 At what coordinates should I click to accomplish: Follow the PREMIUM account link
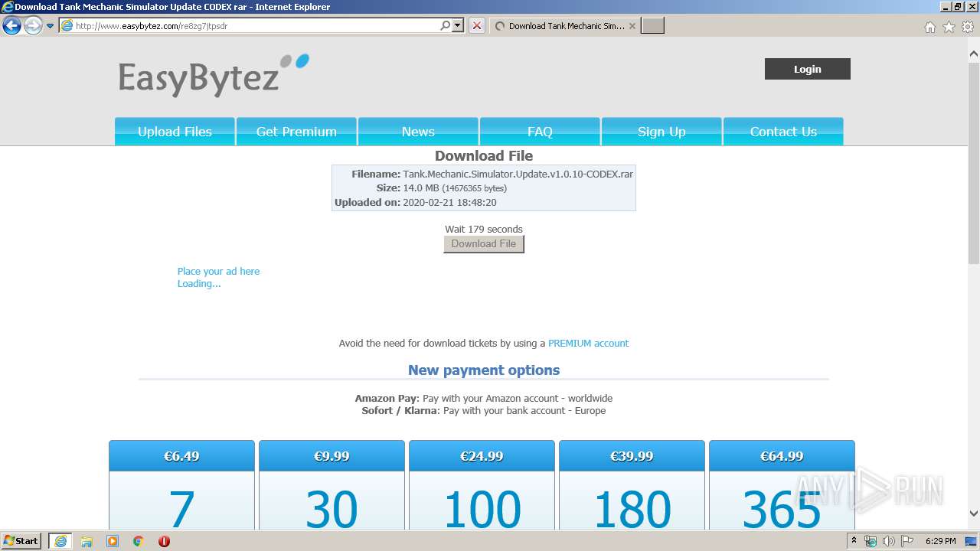point(588,343)
